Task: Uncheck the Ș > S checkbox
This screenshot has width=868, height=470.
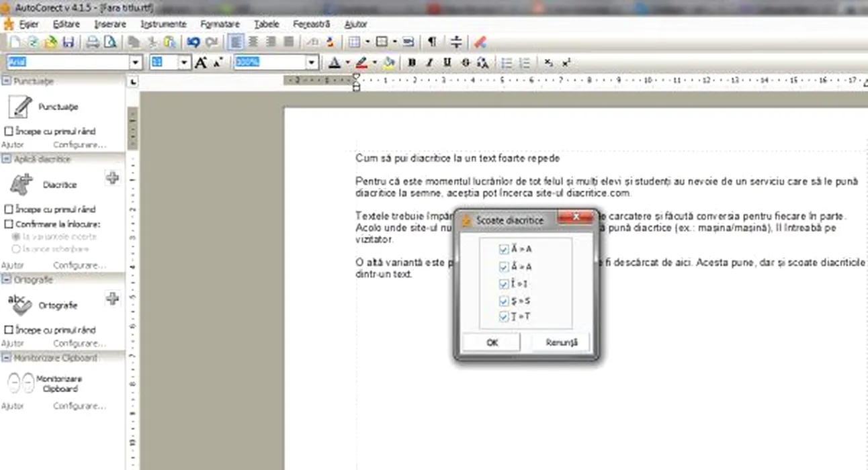Action: [504, 301]
